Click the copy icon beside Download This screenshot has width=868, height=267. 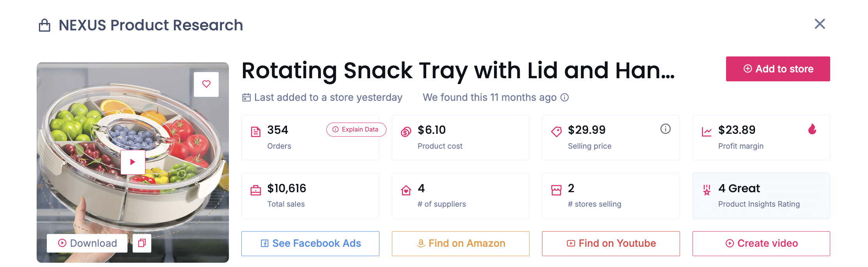tap(142, 243)
